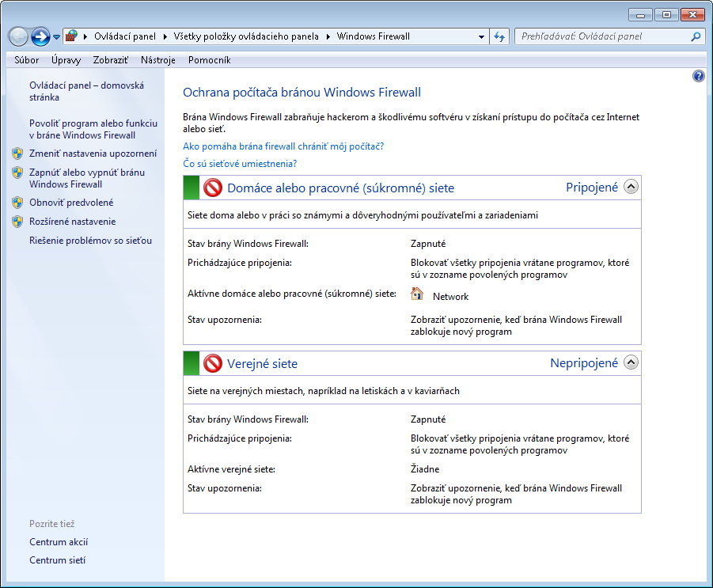The height and width of the screenshot is (588, 713).
Task: Open Povoliť program alebo funkciu link
Action: [93, 129]
